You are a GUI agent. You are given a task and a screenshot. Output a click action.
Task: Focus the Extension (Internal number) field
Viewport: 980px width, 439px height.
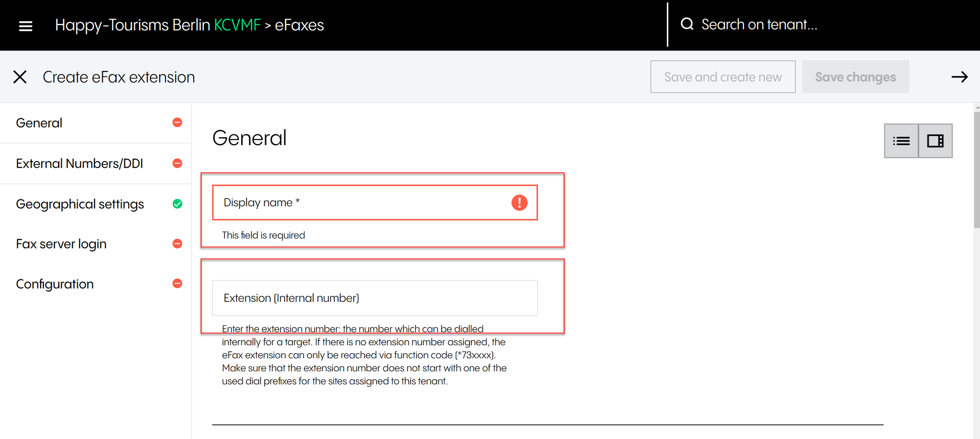(x=374, y=298)
